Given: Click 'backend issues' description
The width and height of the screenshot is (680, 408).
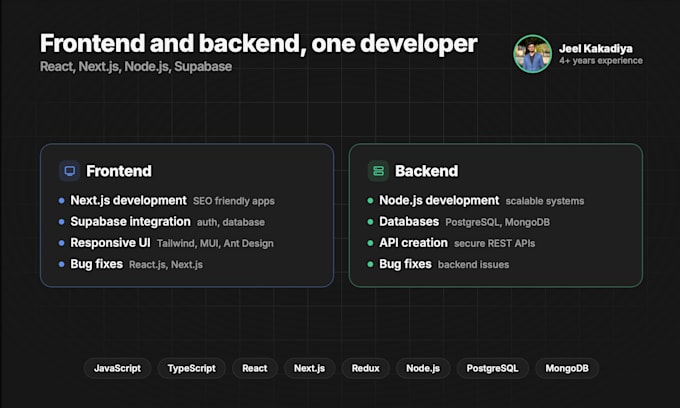Looking at the screenshot, I should click(x=474, y=265).
